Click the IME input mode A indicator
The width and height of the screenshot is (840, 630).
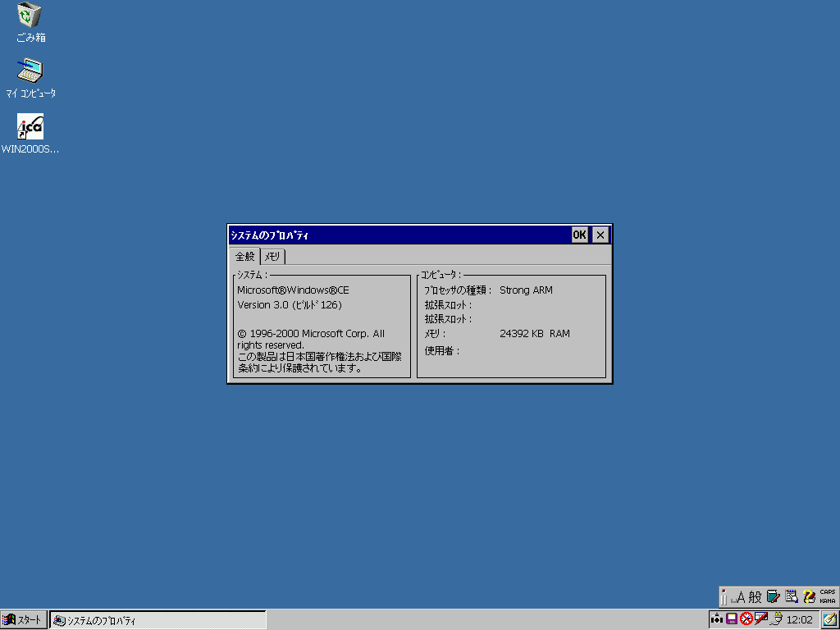pos(738,597)
